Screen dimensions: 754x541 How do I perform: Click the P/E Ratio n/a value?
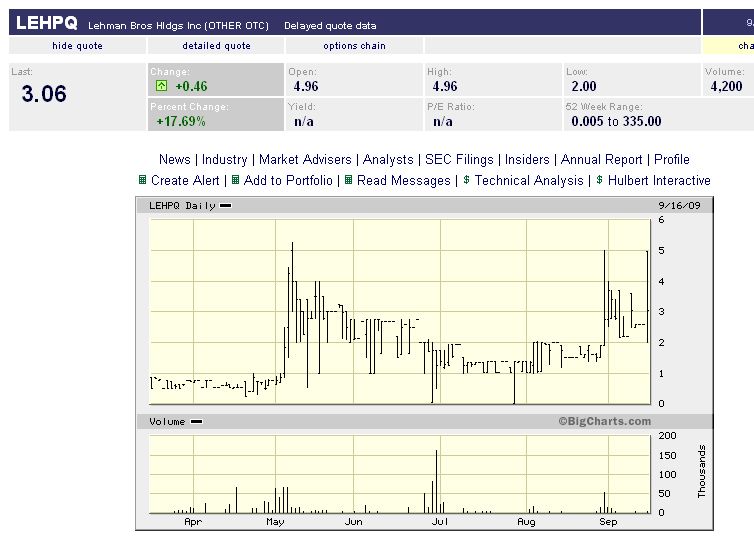[x=442, y=122]
